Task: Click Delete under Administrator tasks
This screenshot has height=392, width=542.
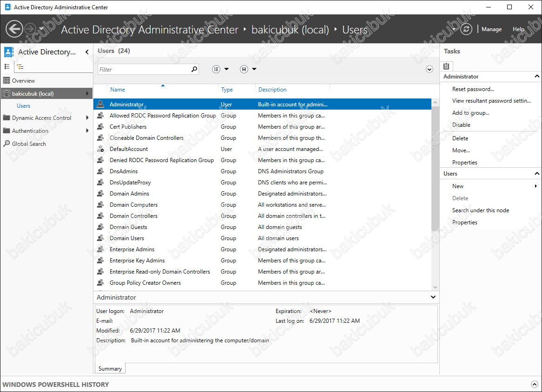Action: tap(460, 138)
